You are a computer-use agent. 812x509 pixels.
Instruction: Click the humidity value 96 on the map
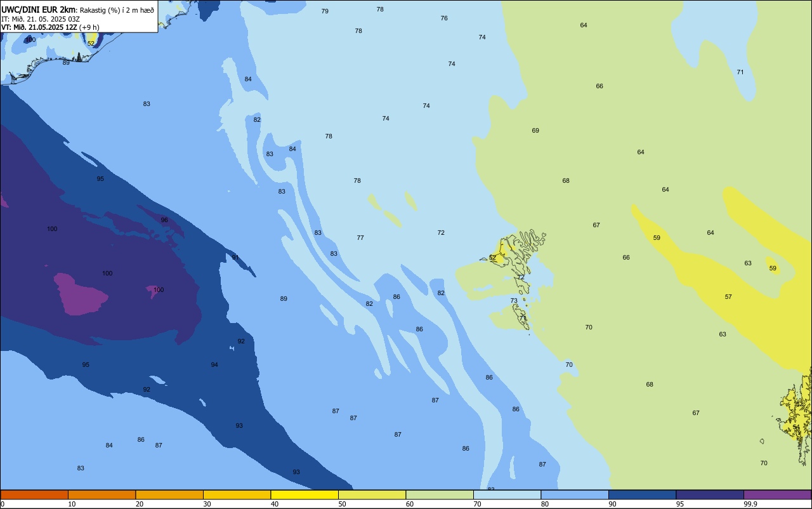click(164, 220)
